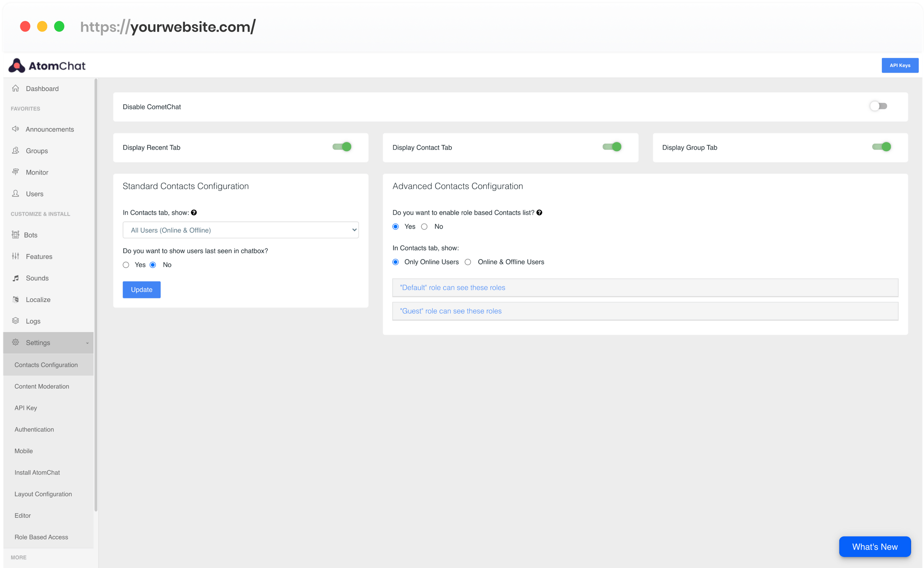
Task: Switch to Layout Configuration
Action: tap(43, 494)
